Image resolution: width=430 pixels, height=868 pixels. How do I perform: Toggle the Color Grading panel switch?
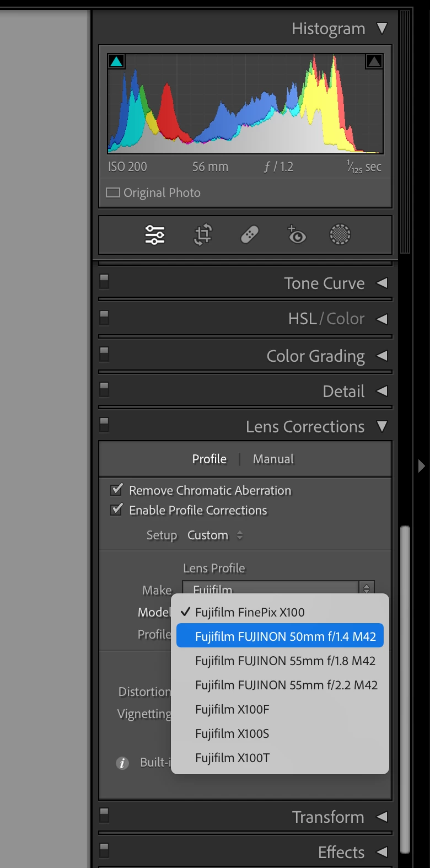pos(104,353)
